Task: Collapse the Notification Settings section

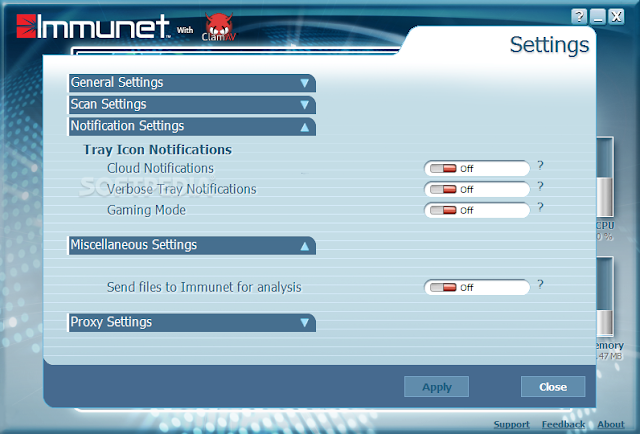Action: point(192,127)
